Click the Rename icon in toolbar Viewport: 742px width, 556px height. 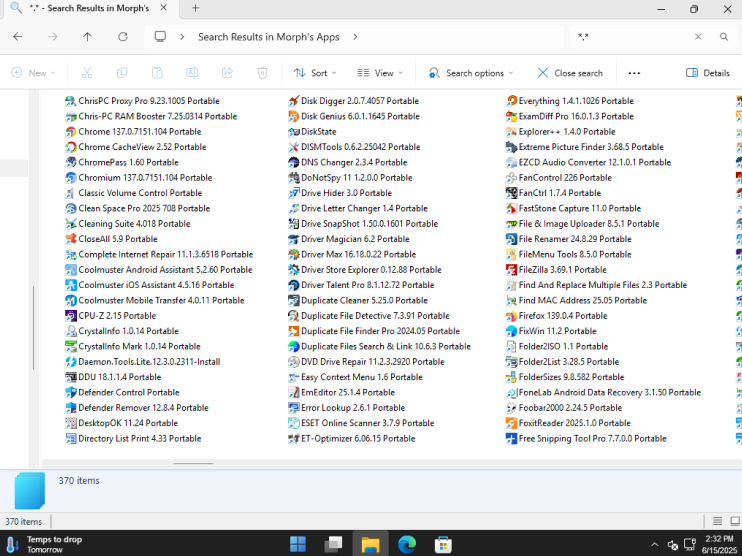tap(192, 73)
